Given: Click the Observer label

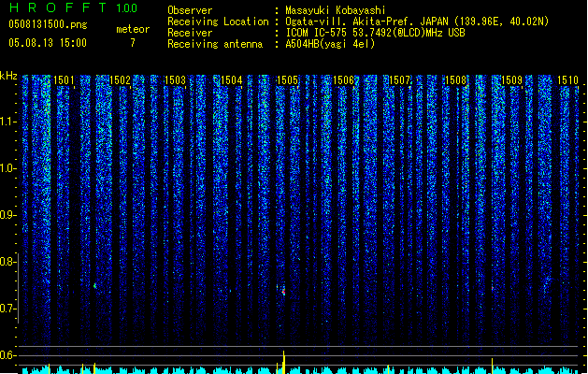Looking at the screenshot, I should 190,10.
